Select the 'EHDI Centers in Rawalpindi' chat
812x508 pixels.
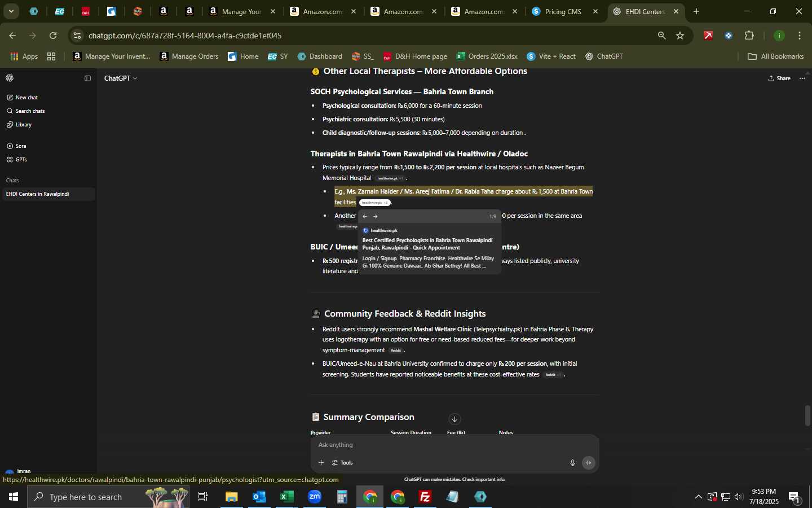[48, 194]
